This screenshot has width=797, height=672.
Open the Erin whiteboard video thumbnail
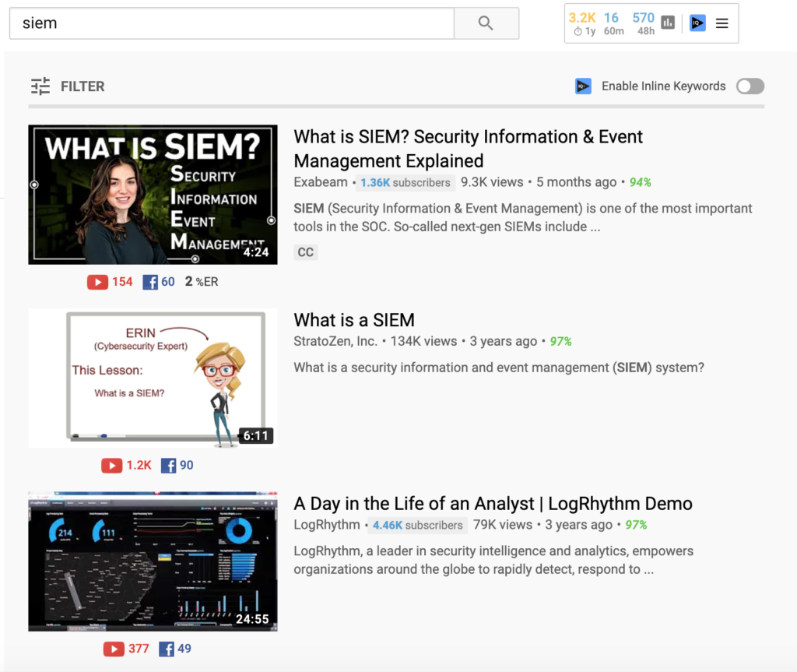pyautogui.click(x=153, y=378)
